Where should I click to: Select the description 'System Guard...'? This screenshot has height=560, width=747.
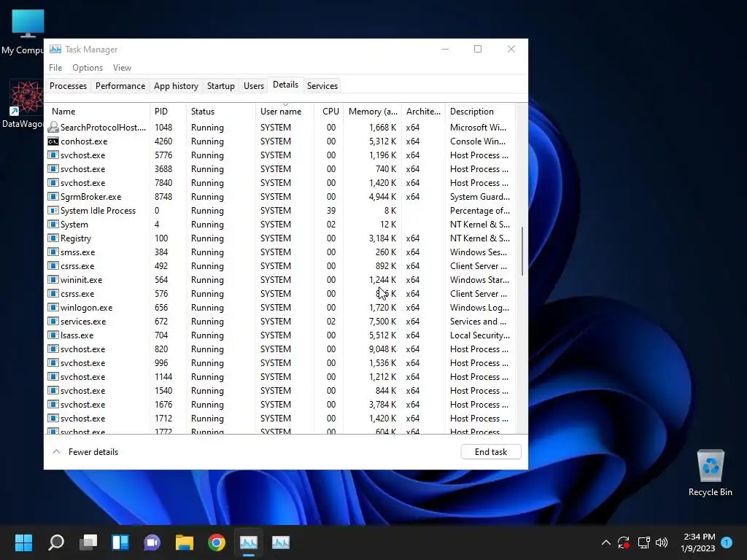pyautogui.click(x=480, y=197)
